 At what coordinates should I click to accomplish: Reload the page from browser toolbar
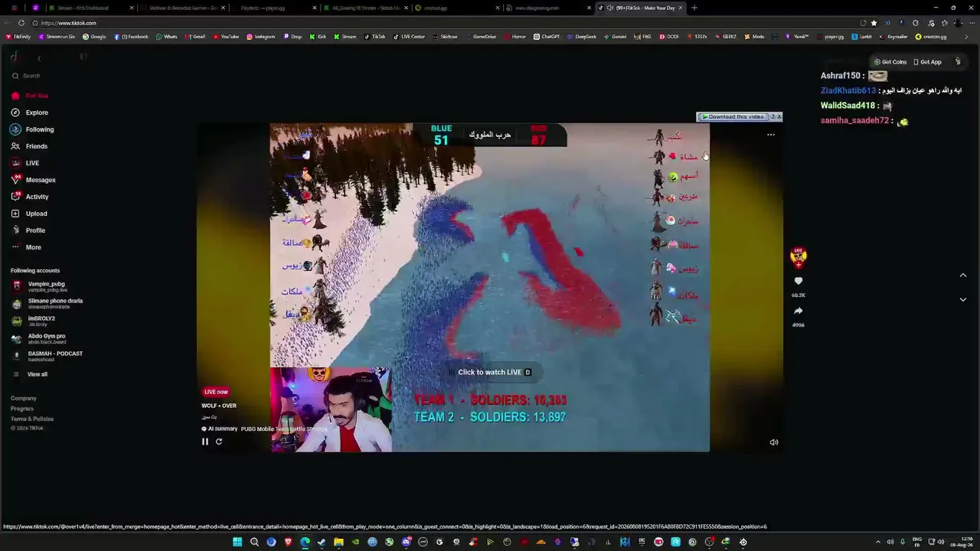[21, 23]
